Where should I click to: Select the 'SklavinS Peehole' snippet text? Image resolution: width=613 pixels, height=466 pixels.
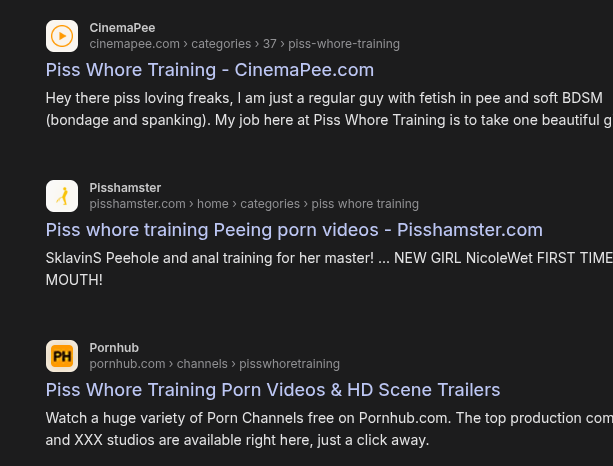(x=329, y=269)
